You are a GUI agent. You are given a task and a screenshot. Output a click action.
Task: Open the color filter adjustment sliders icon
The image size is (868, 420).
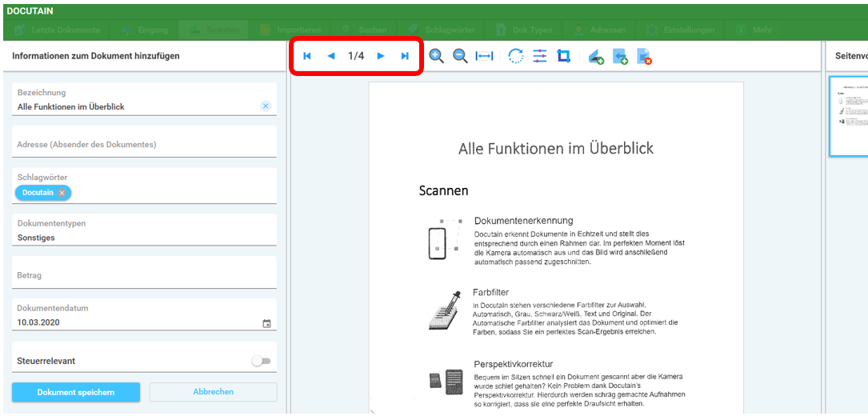pyautogui.click(x=540, y=56)
